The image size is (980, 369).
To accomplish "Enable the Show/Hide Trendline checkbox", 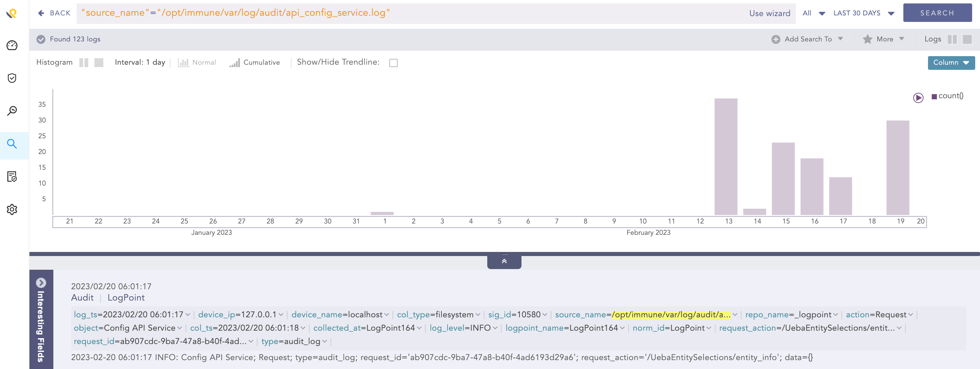I will 394,63.
